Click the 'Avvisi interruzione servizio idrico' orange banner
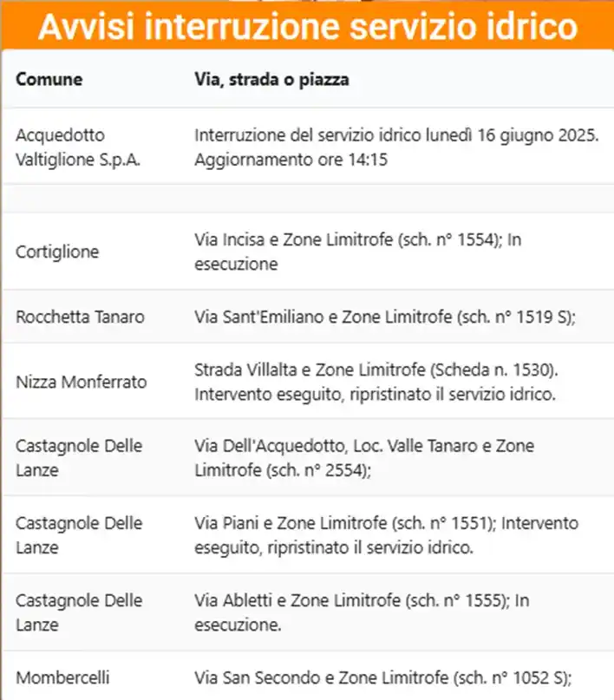The width and height of the screenshot is (614, 700). [x=308, y=27]
